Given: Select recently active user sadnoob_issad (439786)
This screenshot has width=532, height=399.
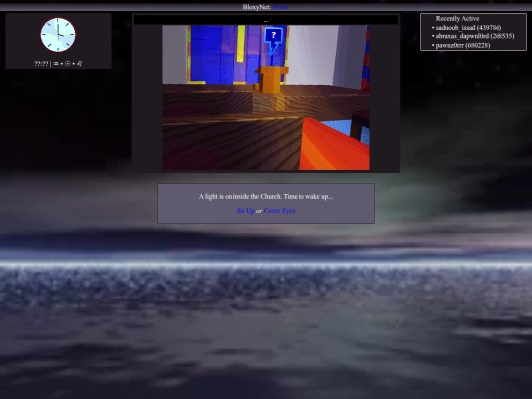Looking at the screenshot, I should (469, 28).
